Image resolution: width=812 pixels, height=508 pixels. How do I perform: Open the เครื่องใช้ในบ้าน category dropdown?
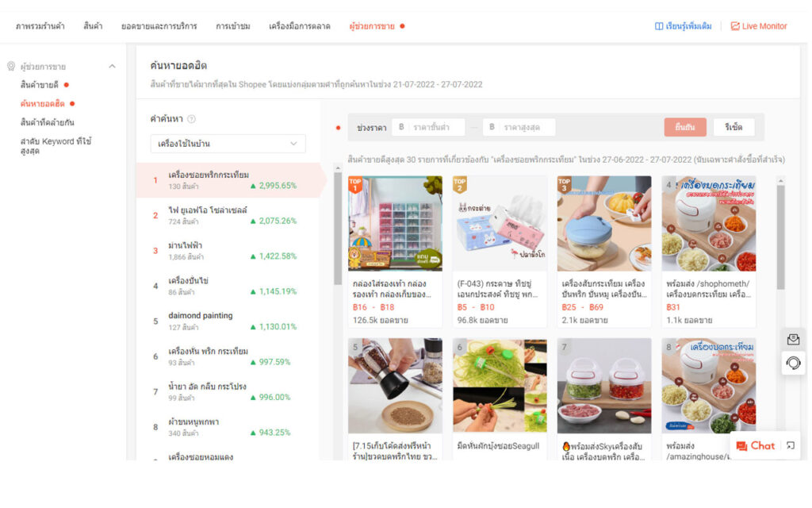[x=228, y=144]
